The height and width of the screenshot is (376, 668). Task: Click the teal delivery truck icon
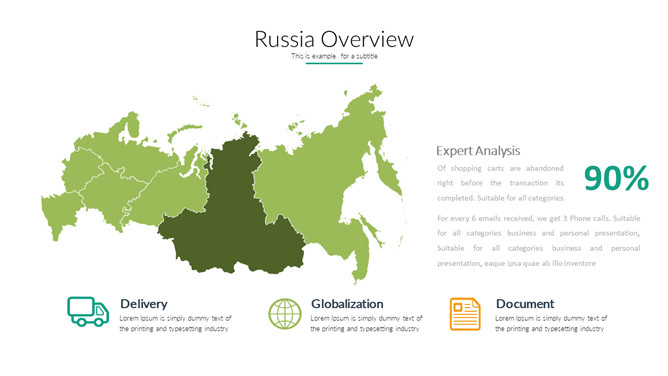pyautogui.click(x=88, y=312)
